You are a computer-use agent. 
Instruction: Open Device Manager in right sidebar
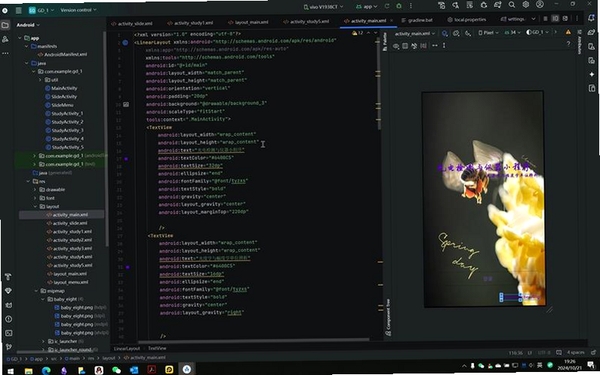[x=592, y=47]
